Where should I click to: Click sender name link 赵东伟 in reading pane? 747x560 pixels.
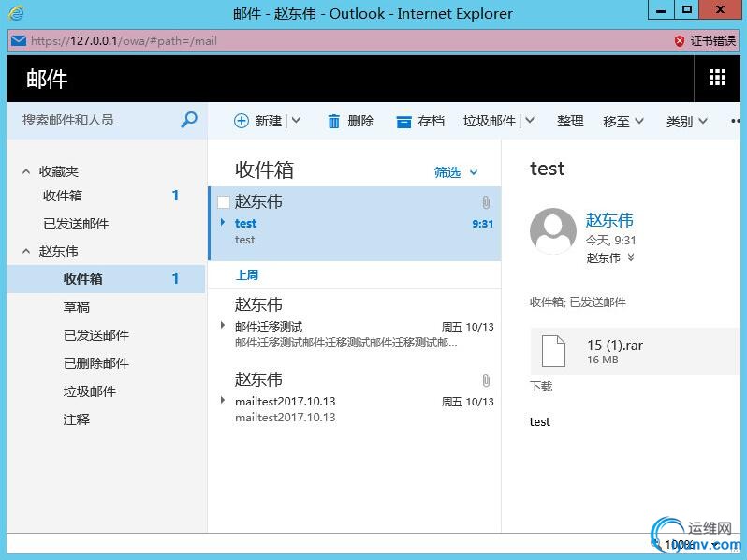click(609, 220)
